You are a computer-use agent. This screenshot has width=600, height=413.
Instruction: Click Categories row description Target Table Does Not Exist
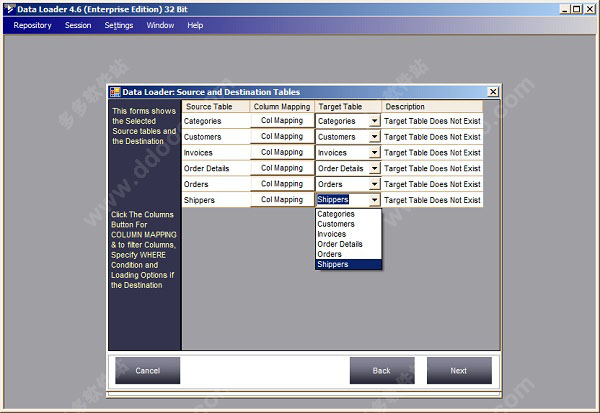pos(432,121)
